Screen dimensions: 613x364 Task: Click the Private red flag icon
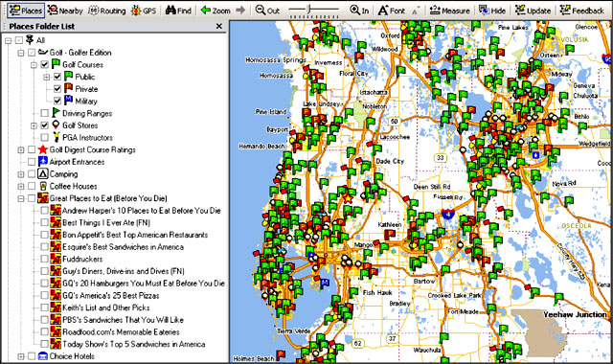[69, 88]
